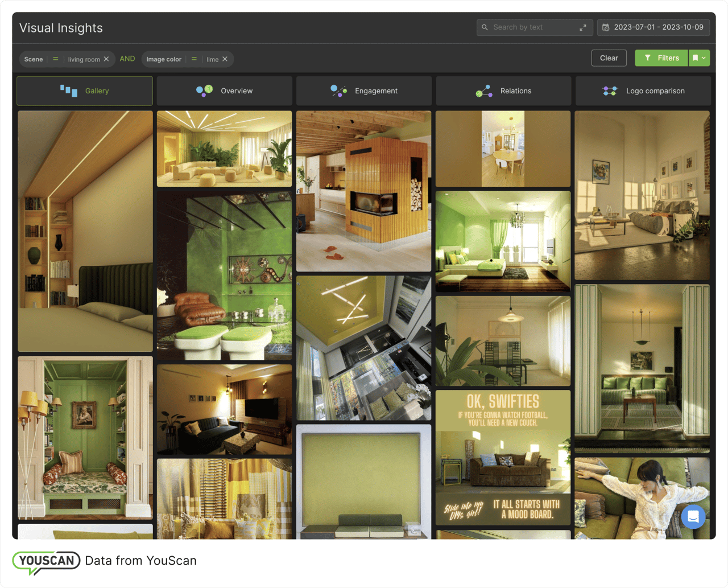Open the Image color operator dropdown

[x=194, y=59]
